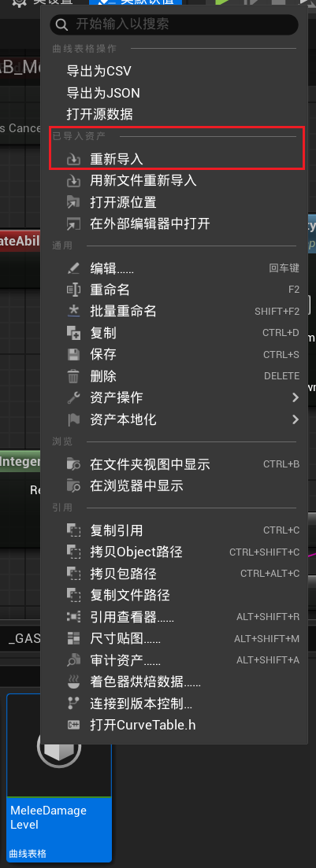Click the folder icon for 打开源位置
The image size is (316, 868).
(x=73, y=202)
